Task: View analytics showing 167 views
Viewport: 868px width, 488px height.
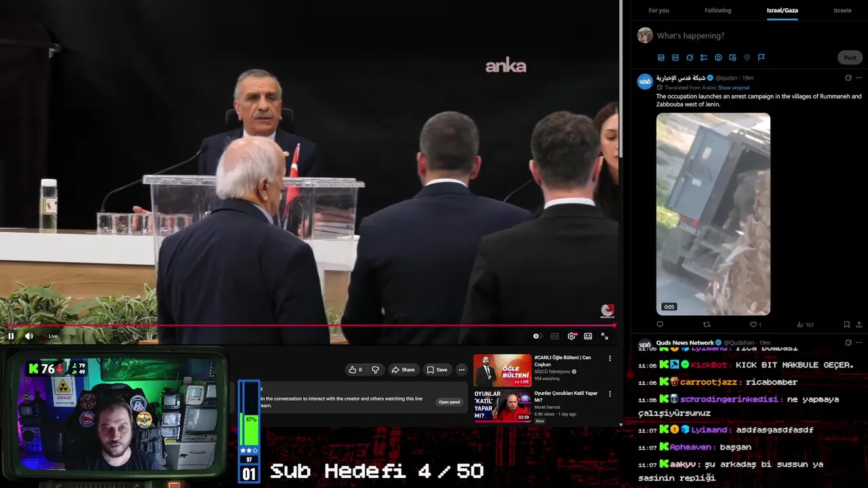Action: pos(805,325)
